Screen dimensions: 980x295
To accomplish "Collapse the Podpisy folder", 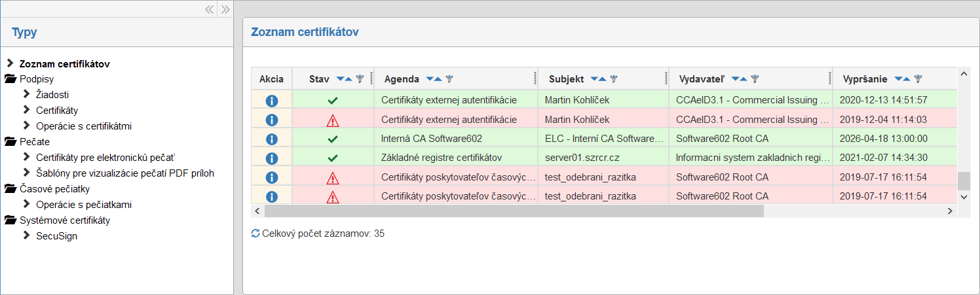I will [10, 79].
